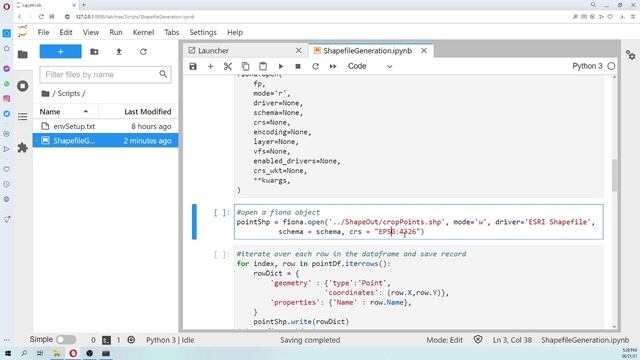Interrupt the kernel with stop icon
The width and height of the screenshot is (640, 360).
298,66
